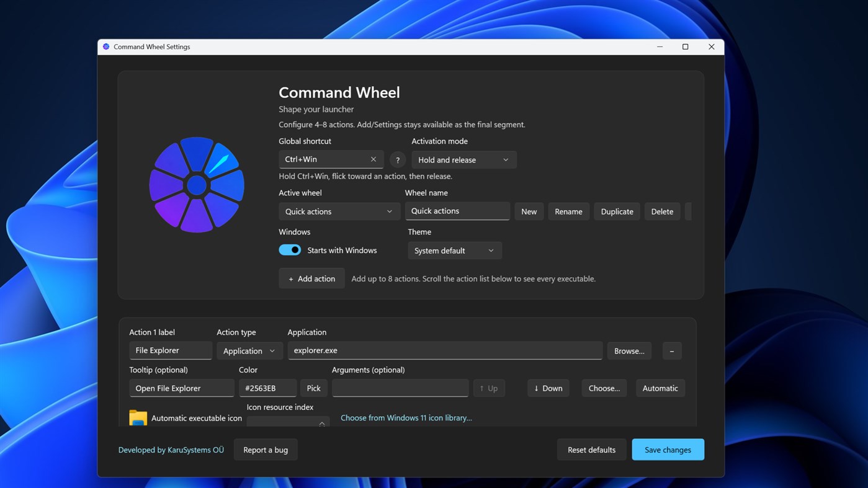Viewport: 868px width, 488px height.
Task: Click the Reset defaults button
Action: tap(591, 450)
